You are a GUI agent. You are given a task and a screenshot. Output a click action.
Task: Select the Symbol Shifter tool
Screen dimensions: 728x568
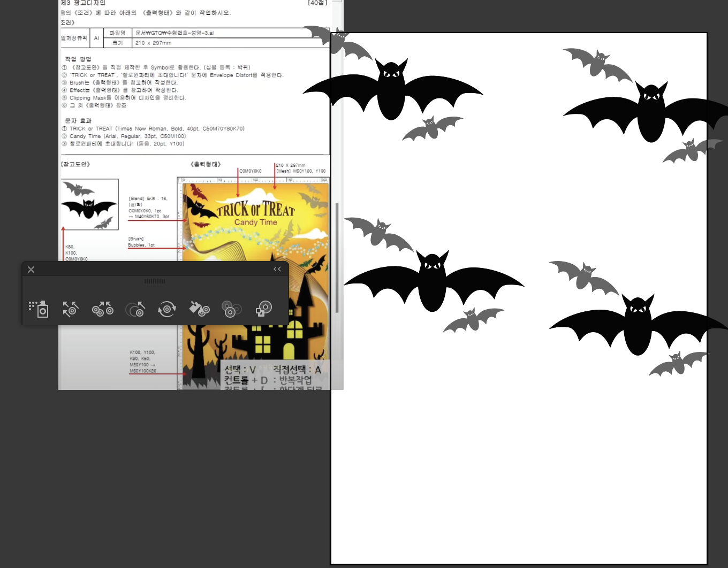[71, 309]
